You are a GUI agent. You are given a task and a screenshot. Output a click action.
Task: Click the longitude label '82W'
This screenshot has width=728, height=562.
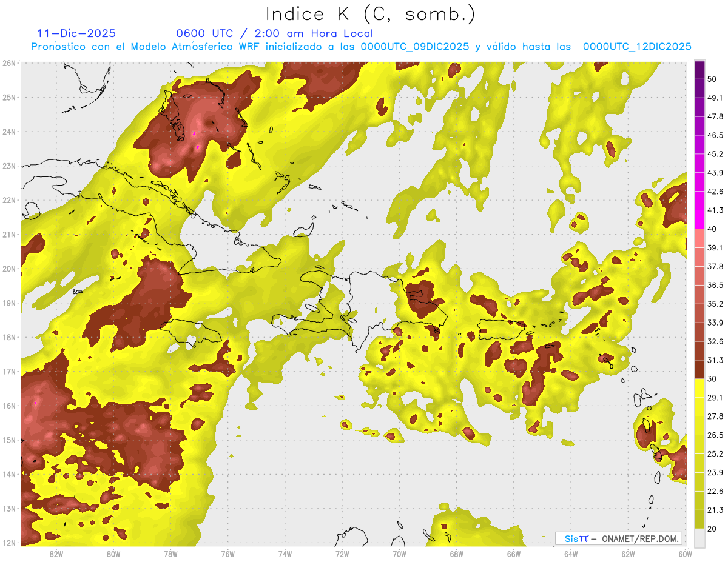coord(56,554)
